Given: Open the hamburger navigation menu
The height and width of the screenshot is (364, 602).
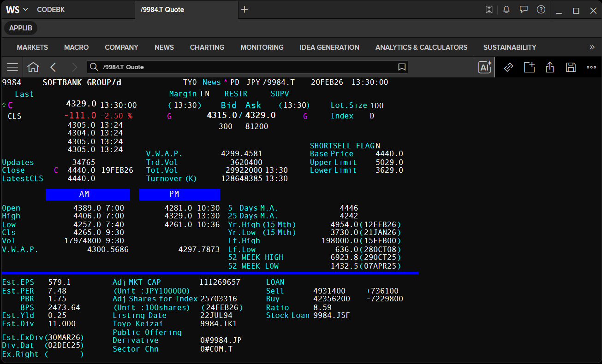Looking at the screenshot, I should 12,67.
